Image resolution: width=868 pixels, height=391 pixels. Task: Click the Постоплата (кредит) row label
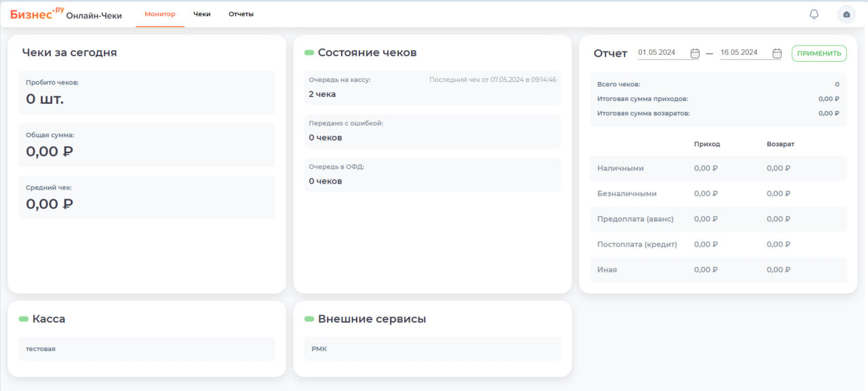click(x=637, y=245)
